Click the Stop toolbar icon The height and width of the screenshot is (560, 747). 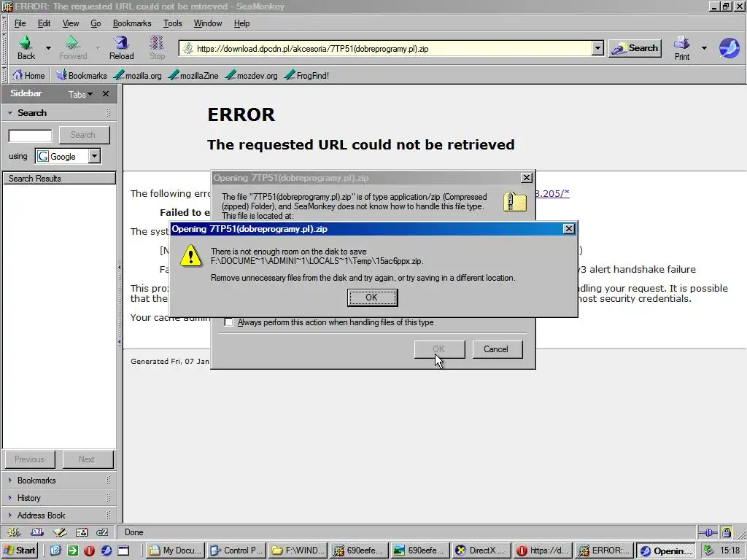157,42
